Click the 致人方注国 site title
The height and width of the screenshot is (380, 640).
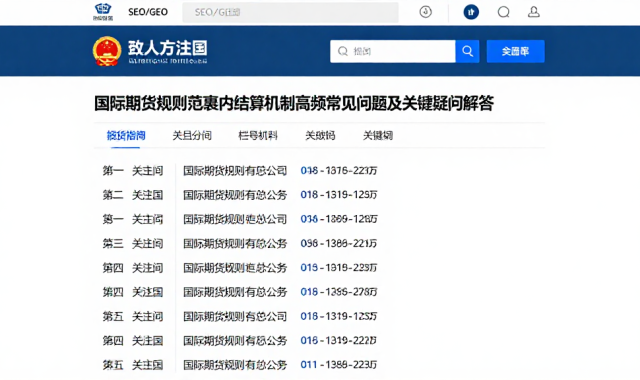(167, 48)
